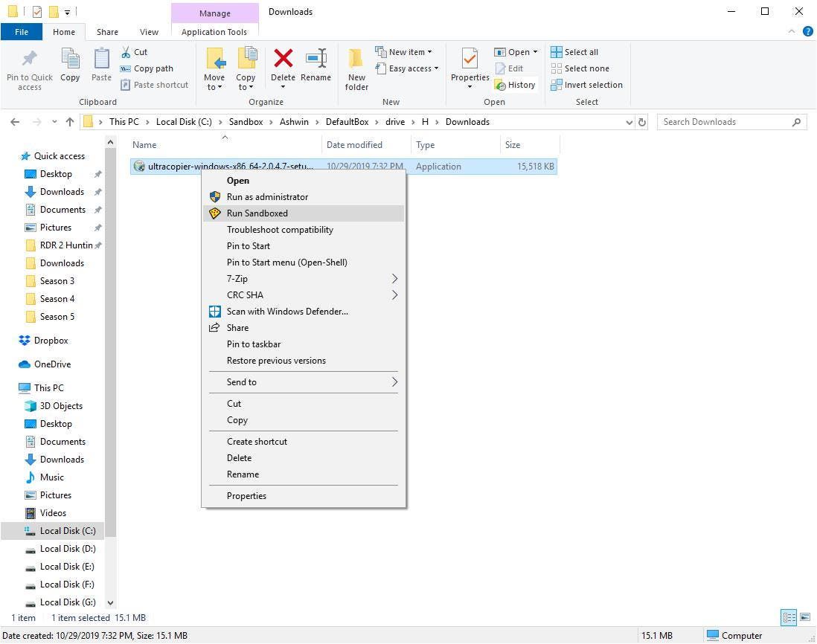Select Scan with Windows Defender
The image size is (817, 644).
coord(304,312)
